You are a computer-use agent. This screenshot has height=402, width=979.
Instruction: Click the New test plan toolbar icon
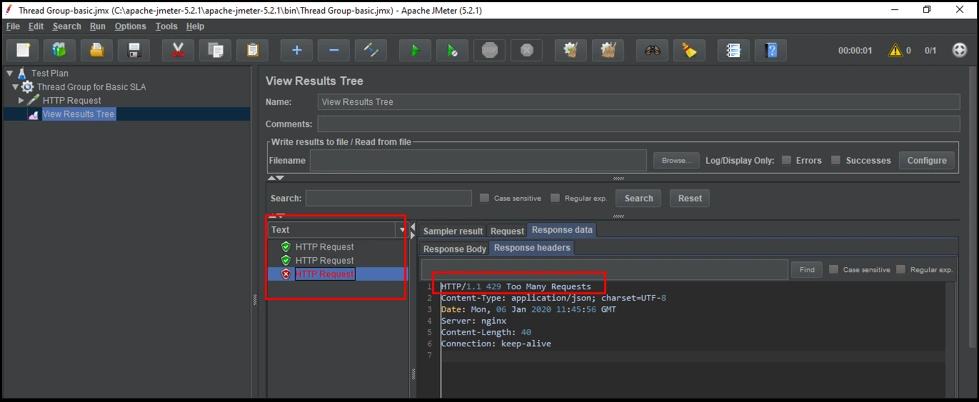coord(23,50)
